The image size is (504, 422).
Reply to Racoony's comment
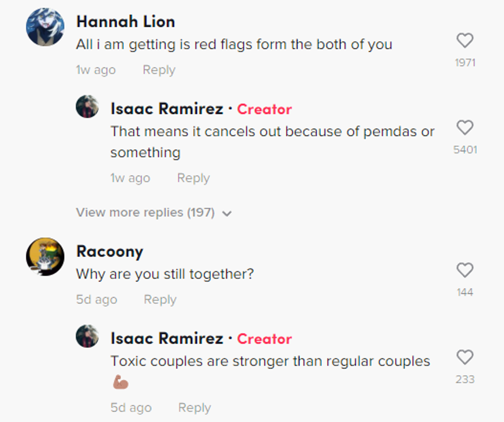(160, 300)
